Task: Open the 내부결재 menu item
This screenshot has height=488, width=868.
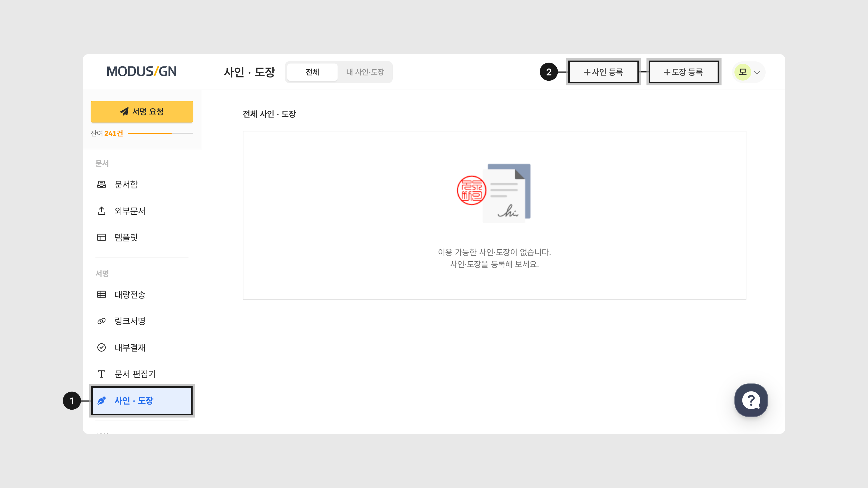Action: click(130, 347)
